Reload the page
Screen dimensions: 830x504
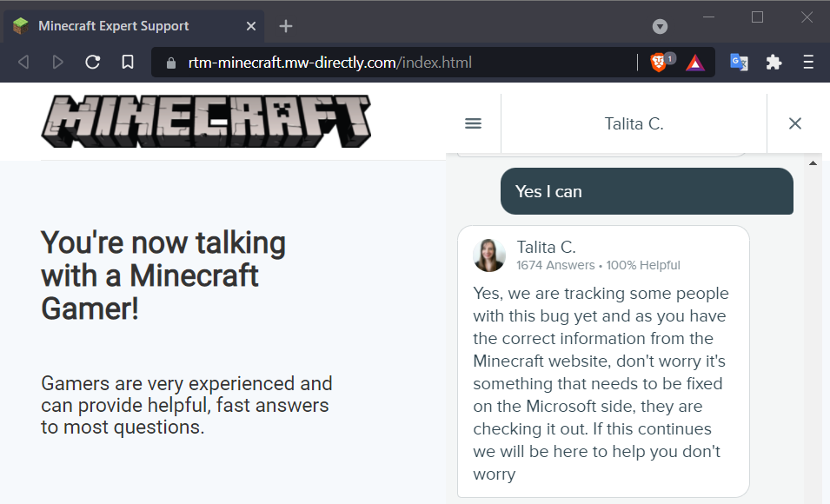click(93, 63)
